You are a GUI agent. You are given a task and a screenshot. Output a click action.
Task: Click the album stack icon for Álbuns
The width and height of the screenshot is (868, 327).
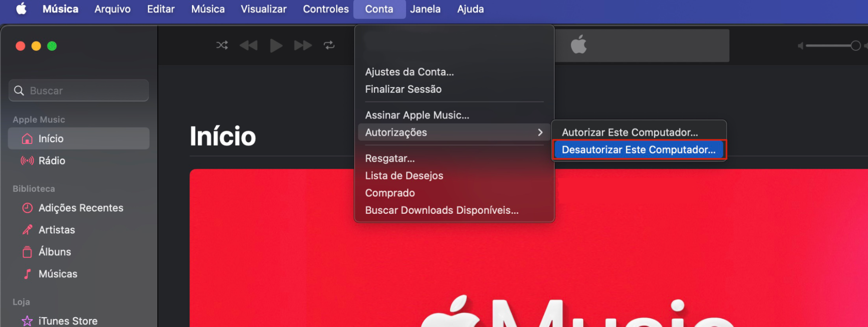coord(27,252)
